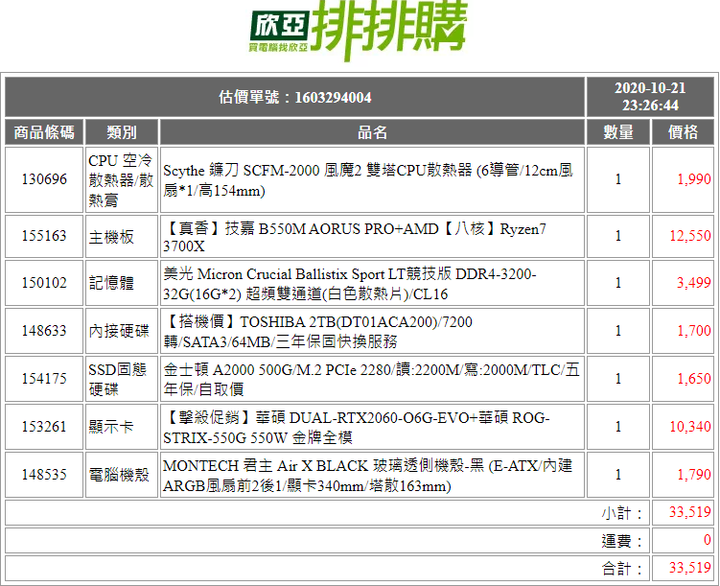This screenshot has height=586, width=720.
Task: Select barcode 154175
Action: click(44, 378)
